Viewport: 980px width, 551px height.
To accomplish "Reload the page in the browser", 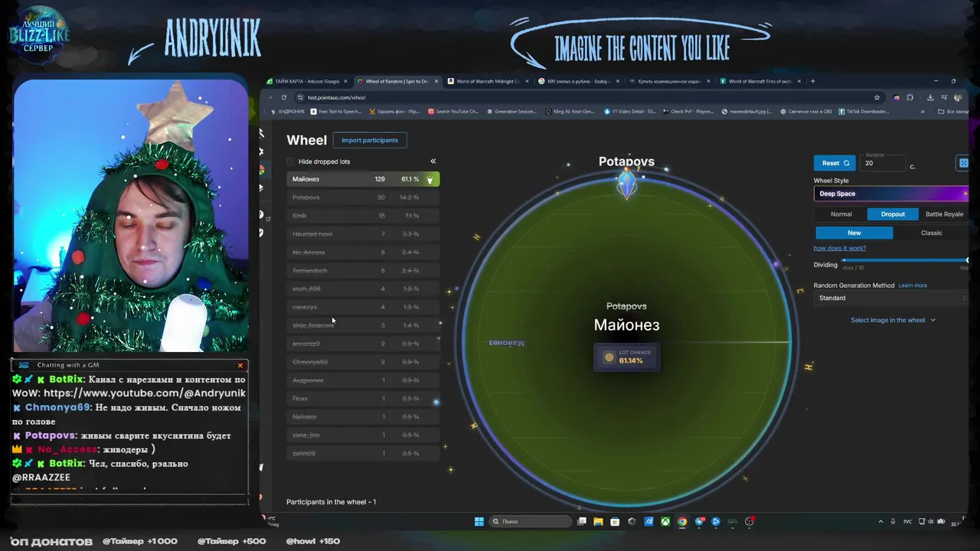I will [x=283, y=97].
